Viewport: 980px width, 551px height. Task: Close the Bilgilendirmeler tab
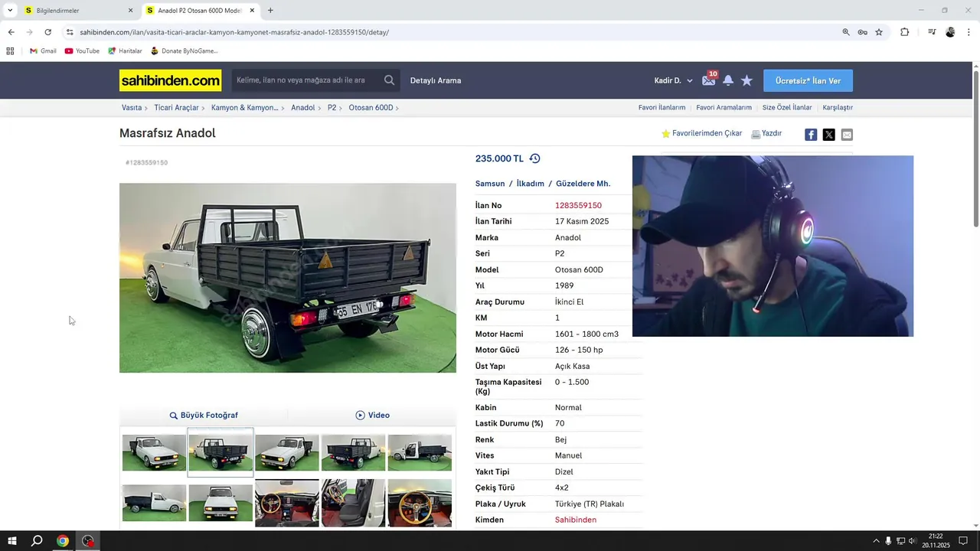pos(130,11)
